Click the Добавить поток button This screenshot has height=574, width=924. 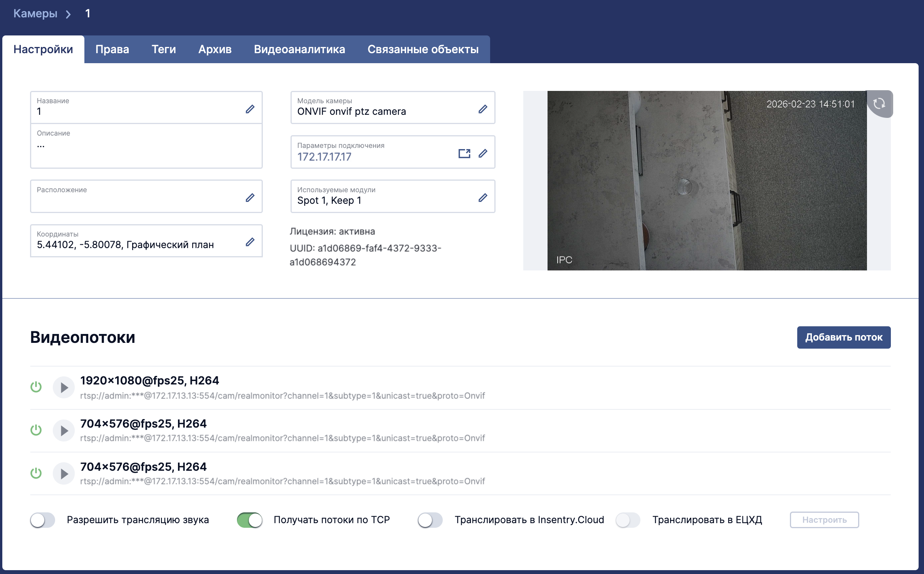pos(844,337)
